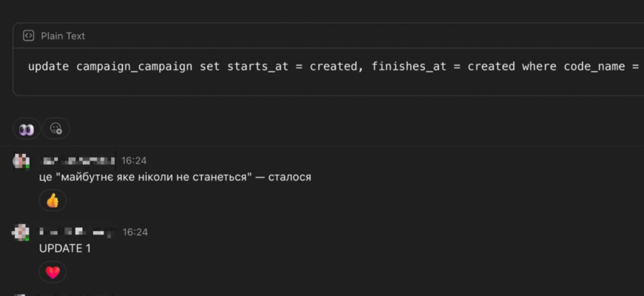644x296 pixels.
Task: Click the 16:24 timestamp of the Ukrainian message
Action: (x=134, y=160)
